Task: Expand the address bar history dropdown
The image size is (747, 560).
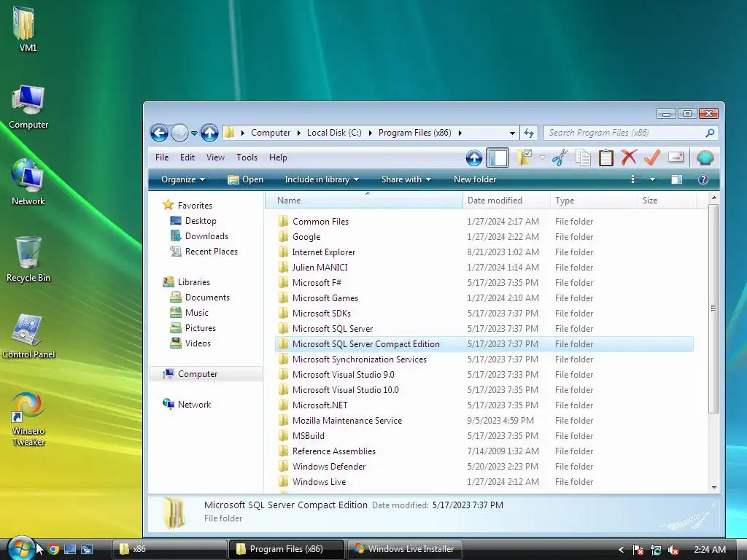Action: click(512, 133)
